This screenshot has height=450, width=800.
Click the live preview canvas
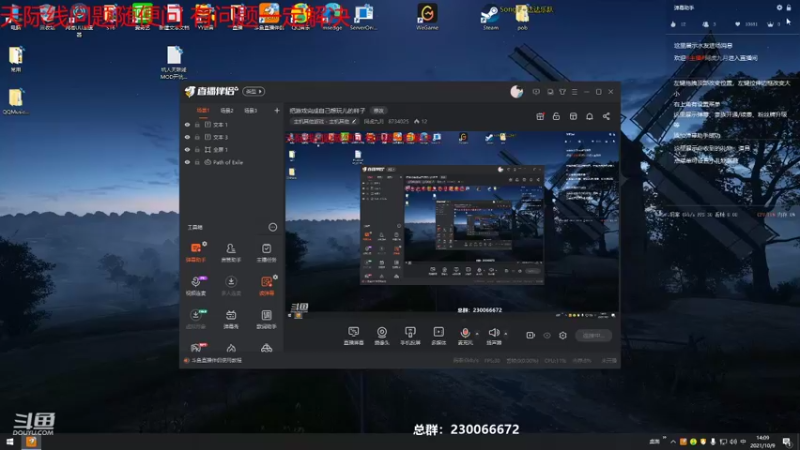[x=451, y=226]
